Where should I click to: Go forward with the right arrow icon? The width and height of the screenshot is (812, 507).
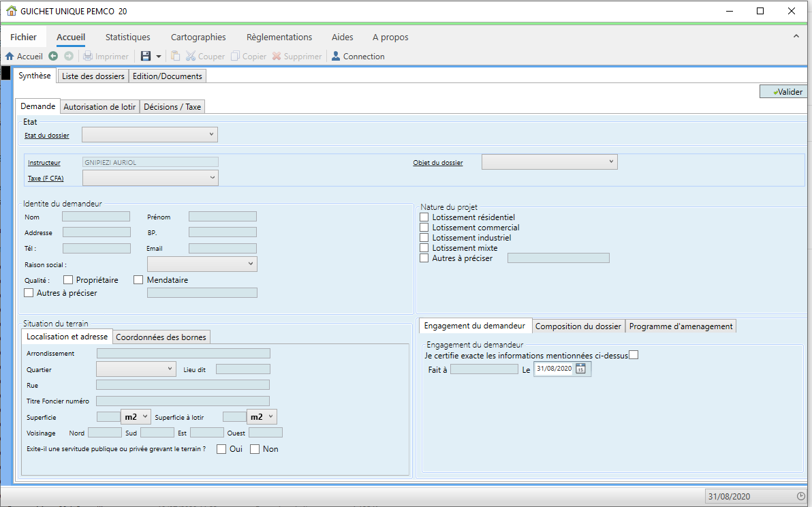click(69, 56)
